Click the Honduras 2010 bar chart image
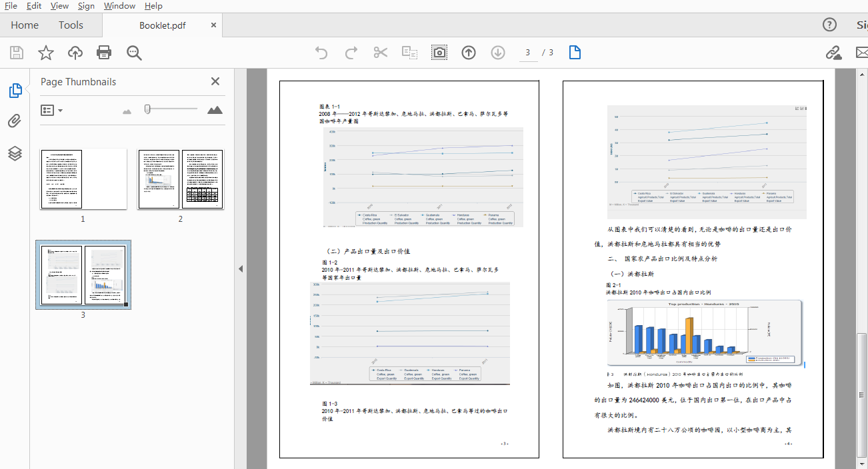Viewport: 868px width, 469px height. [705, 332]
